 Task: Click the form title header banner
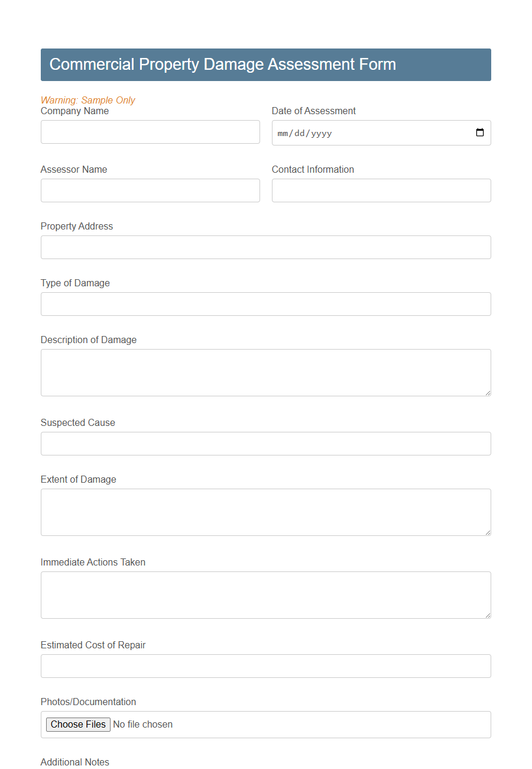pos(265,64)
